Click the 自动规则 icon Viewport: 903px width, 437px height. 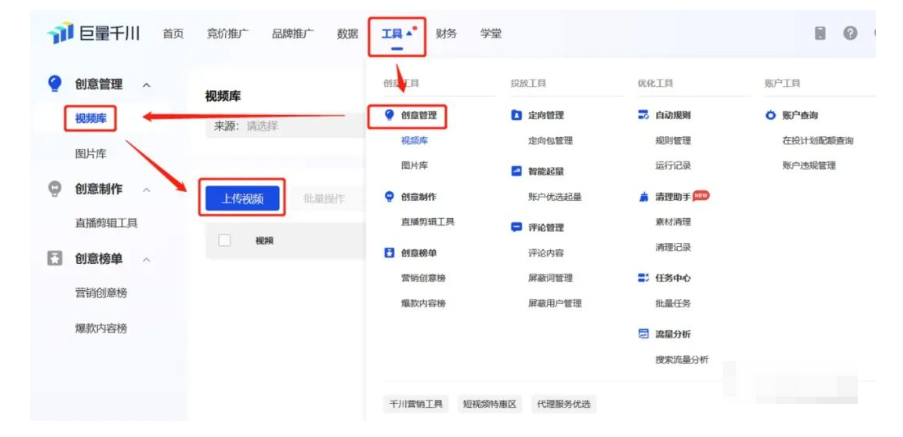(x=643, y=115)
